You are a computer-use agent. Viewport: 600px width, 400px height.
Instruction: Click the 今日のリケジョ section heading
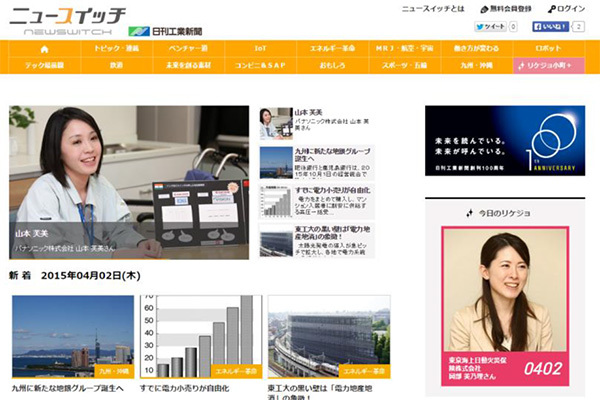[x=499, y=213]
